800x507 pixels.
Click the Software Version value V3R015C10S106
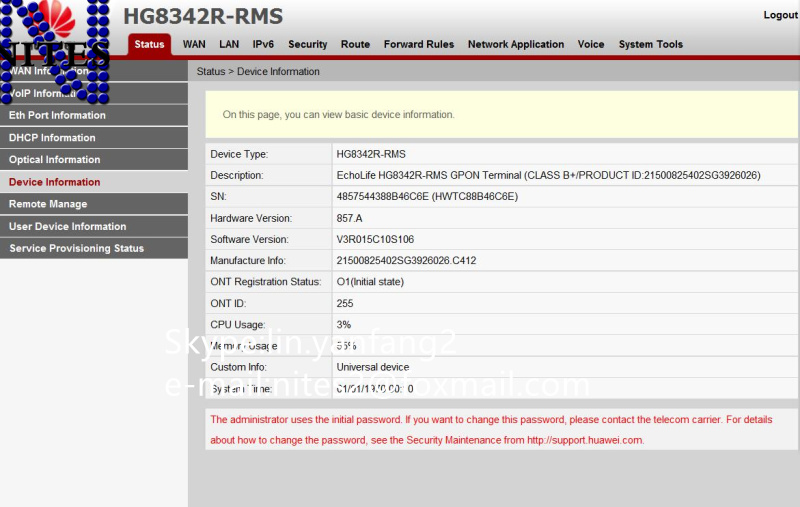[x=375, y=239]
